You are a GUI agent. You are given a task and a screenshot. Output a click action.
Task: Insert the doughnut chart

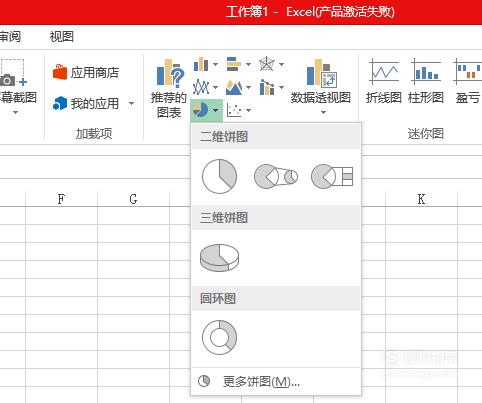click(x=219, y=337)
